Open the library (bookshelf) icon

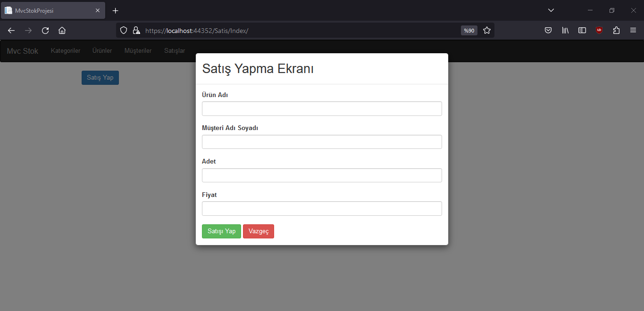click(565, 30)
